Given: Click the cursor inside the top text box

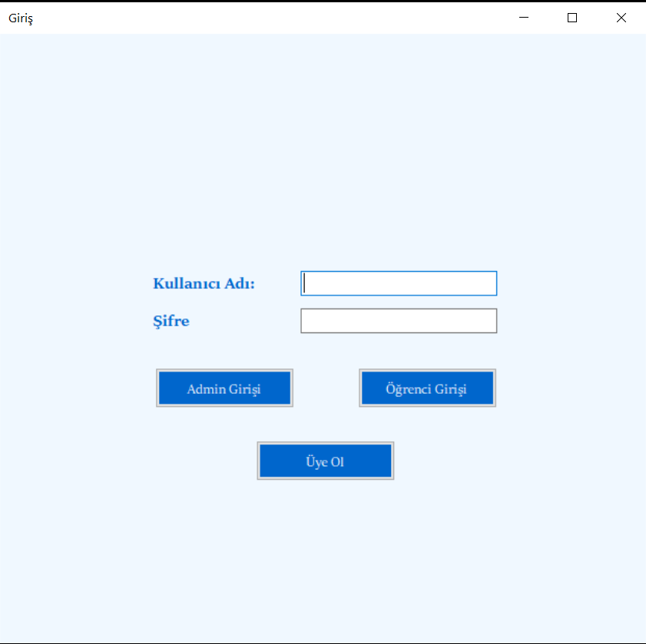Looking at the screenshot, I should [306, 282].
